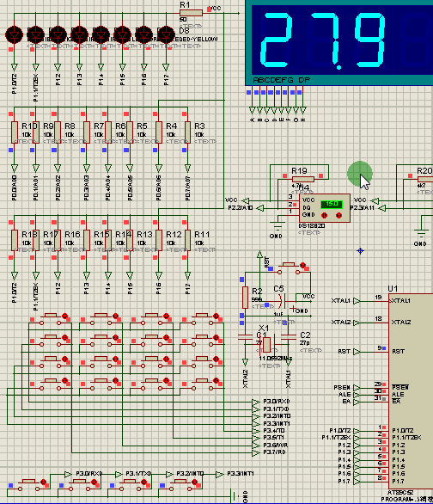Screen dimensions: 433x504
Task: Select the 7-segment display digit showing 9
Action: coord(369,40)
